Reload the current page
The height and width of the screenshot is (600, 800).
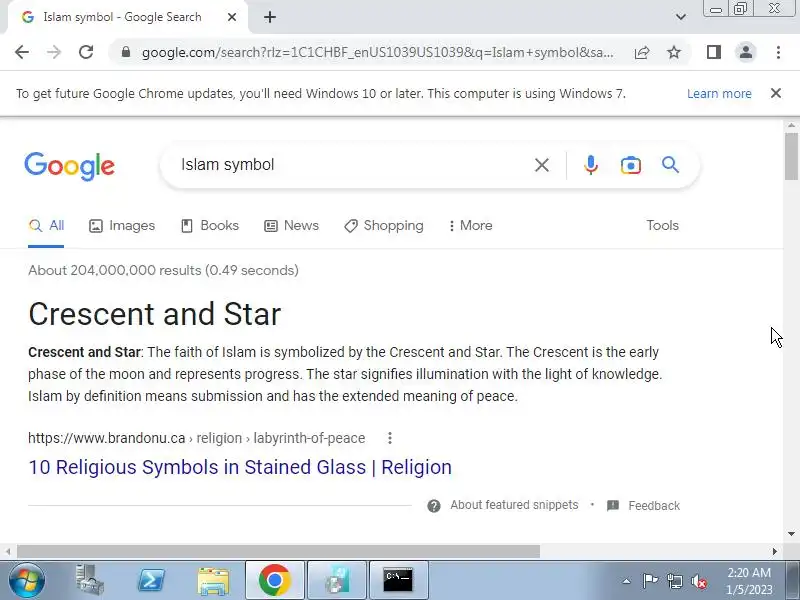tap(86, 52)
